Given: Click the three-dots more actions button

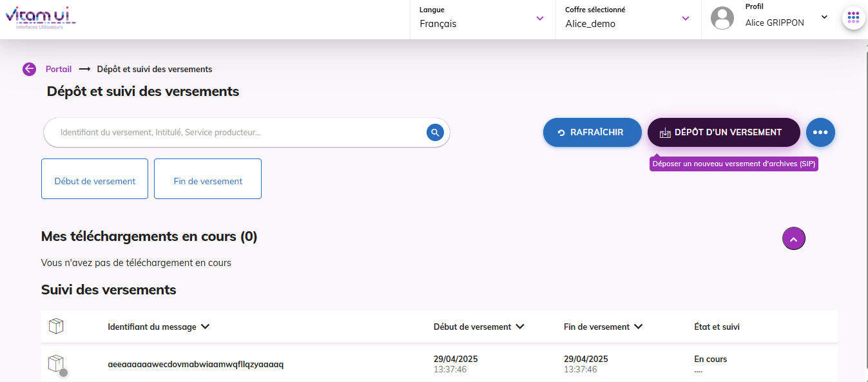Looking at the screenshot, I should click(x=820, y=132).
